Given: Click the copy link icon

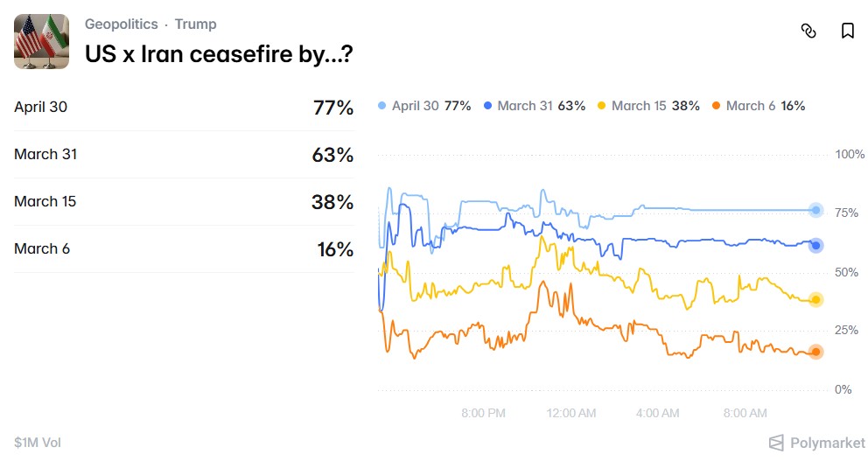Looking at the screenshot, I should (808, 31).
